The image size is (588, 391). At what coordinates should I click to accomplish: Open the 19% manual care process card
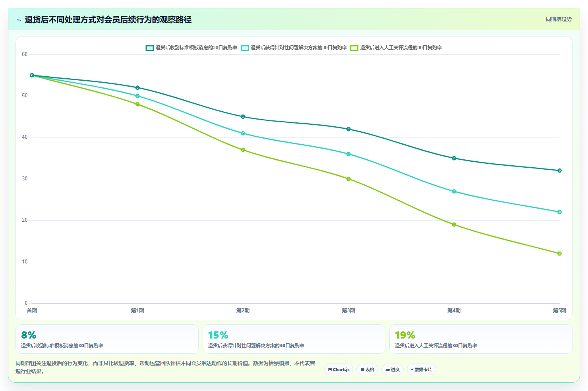click(481, 339)
